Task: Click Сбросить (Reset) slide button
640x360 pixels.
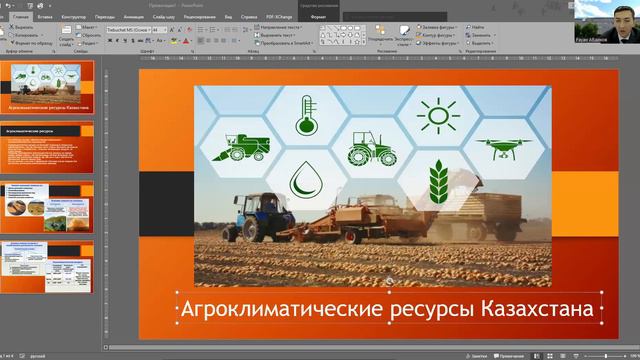Action: 89,35
